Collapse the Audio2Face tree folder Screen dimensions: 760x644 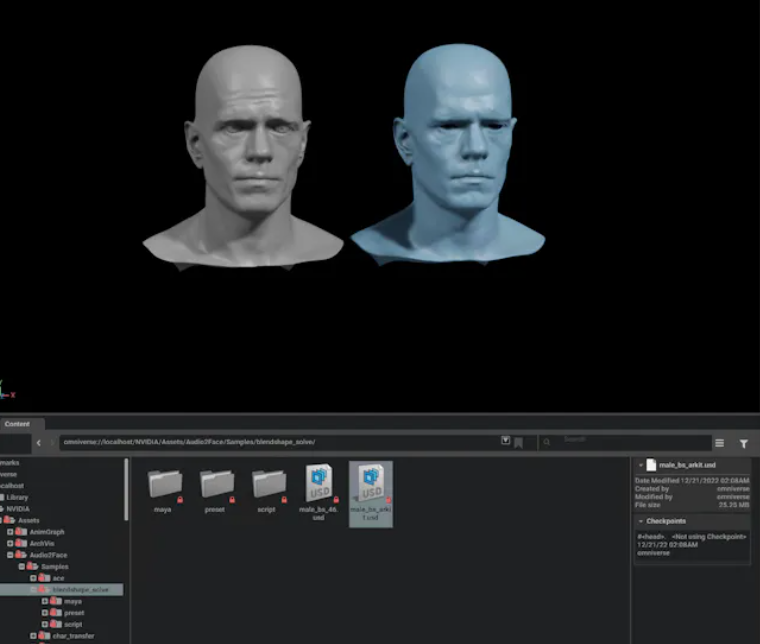10,555
